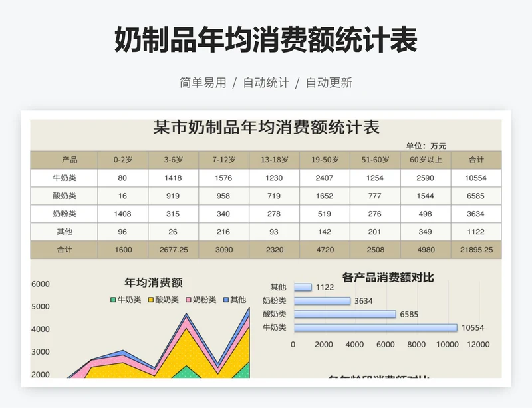Click the 奶制品年均消费额统计表 main heading
The height and width of the screenshot is (408, 532).
point(266,40)
